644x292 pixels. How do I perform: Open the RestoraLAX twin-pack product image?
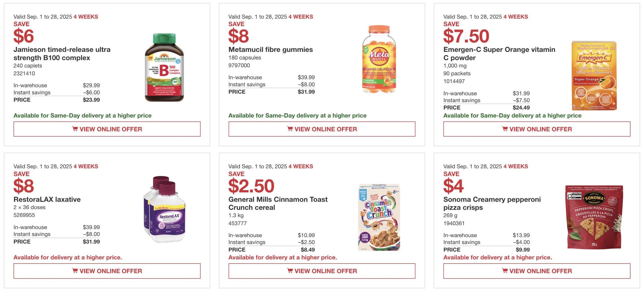tap(164, 209)
